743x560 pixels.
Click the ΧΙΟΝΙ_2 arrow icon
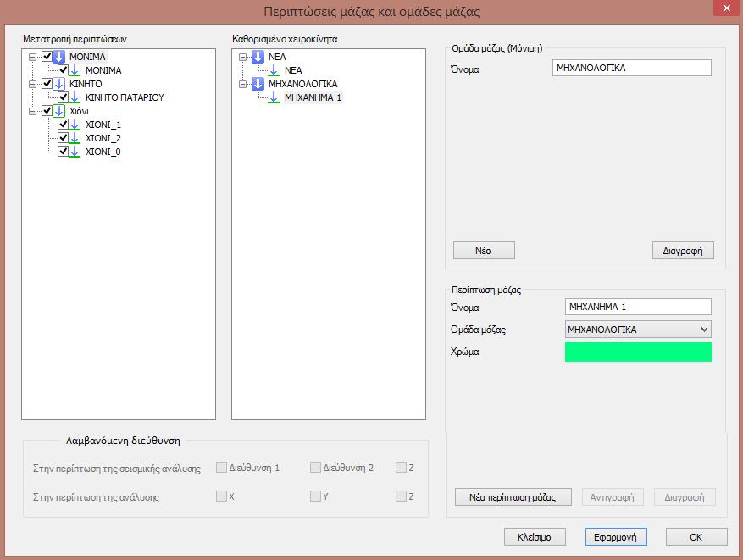[75, 138]
